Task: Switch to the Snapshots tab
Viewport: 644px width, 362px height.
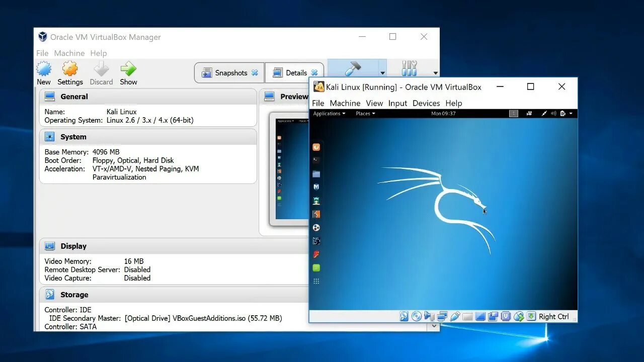Action: [229, 73]
